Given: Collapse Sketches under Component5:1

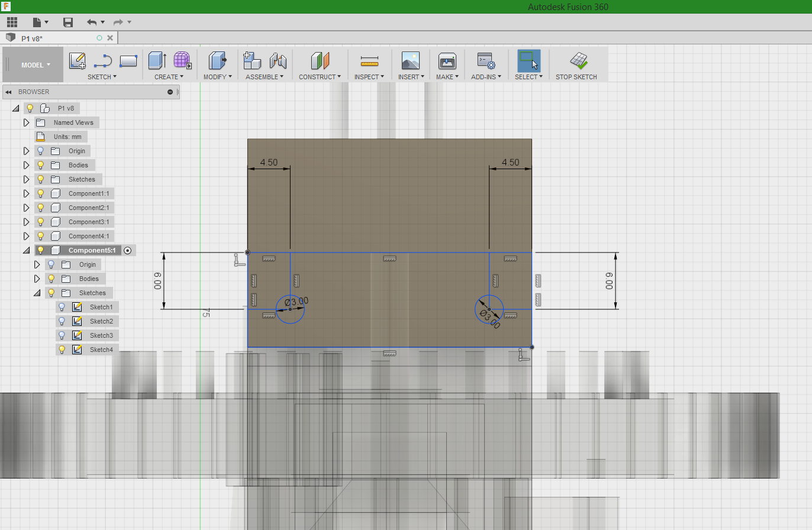Looking at the screenshot, I should (x=37, y=293).
